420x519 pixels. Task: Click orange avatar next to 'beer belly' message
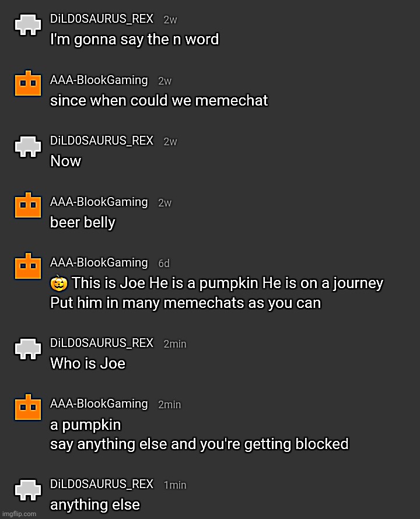(28, 205)
